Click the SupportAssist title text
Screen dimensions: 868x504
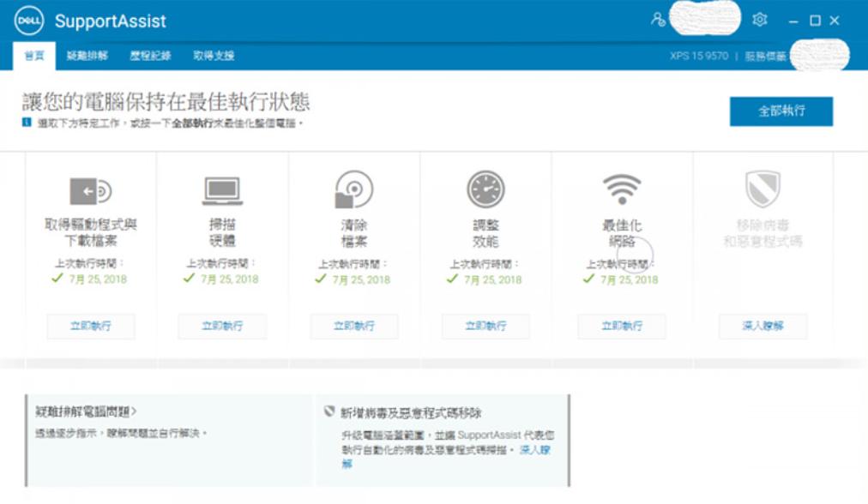(110, 21)
